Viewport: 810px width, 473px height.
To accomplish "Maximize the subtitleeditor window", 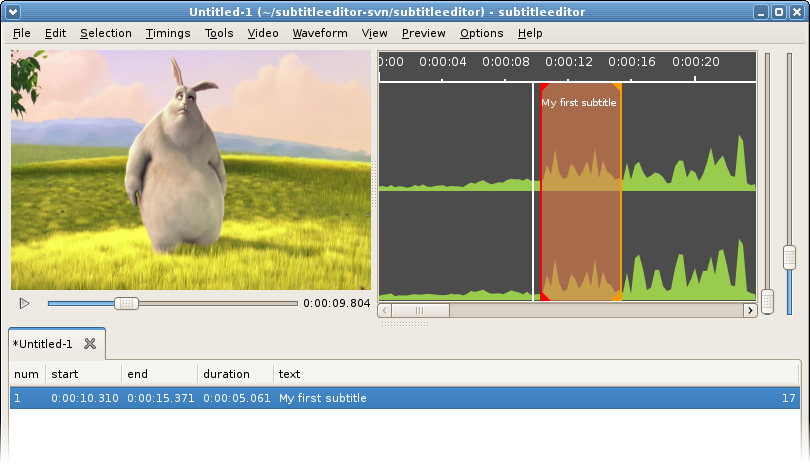I will click(779, 12).
